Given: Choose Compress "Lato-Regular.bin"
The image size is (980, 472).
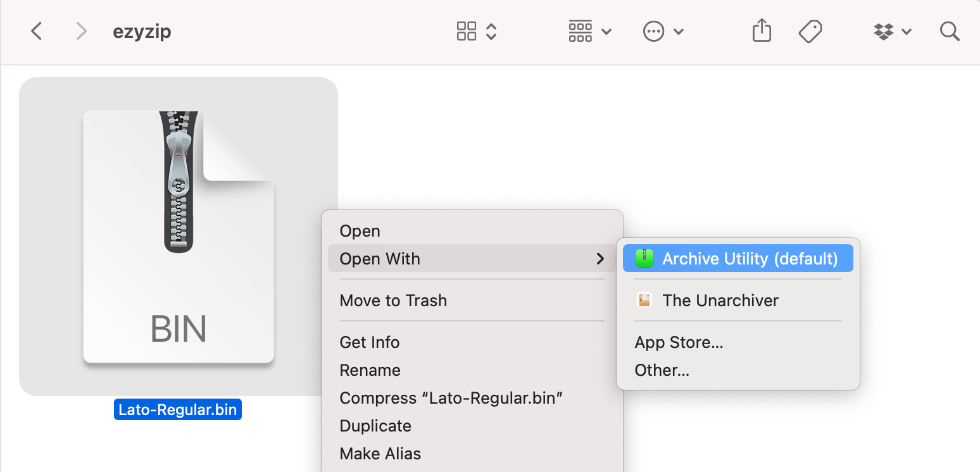Looking at the screenshot, I should (451, 398).
